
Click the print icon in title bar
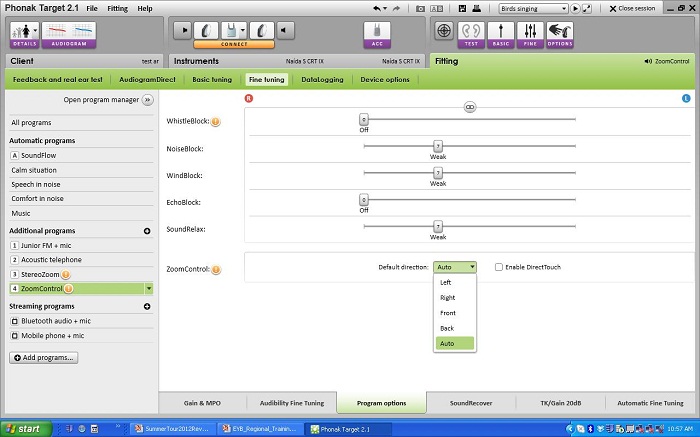click(476, 8)
